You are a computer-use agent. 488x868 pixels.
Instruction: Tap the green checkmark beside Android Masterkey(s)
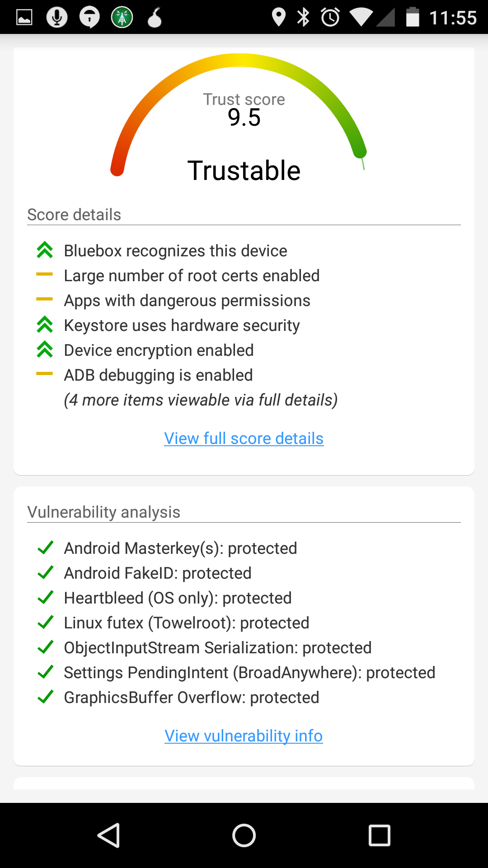tap(46, 548)
